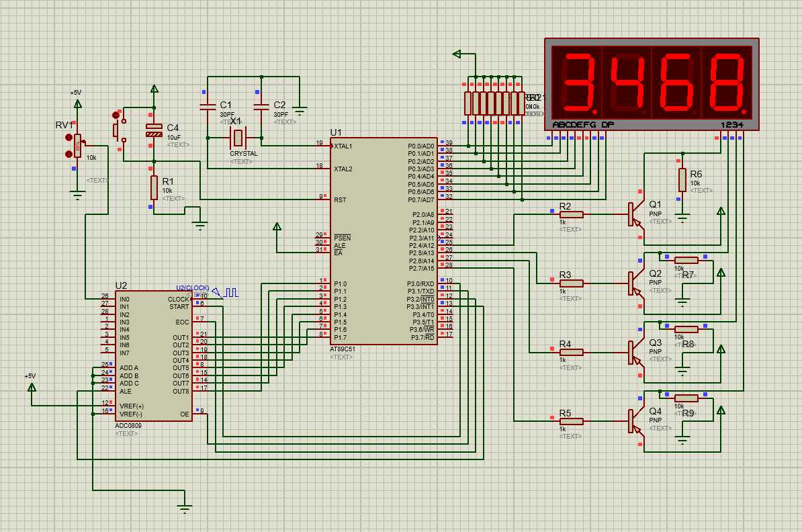
Task: Click the power arrow connected to the EA pin
Action: (x=277, y=226)
